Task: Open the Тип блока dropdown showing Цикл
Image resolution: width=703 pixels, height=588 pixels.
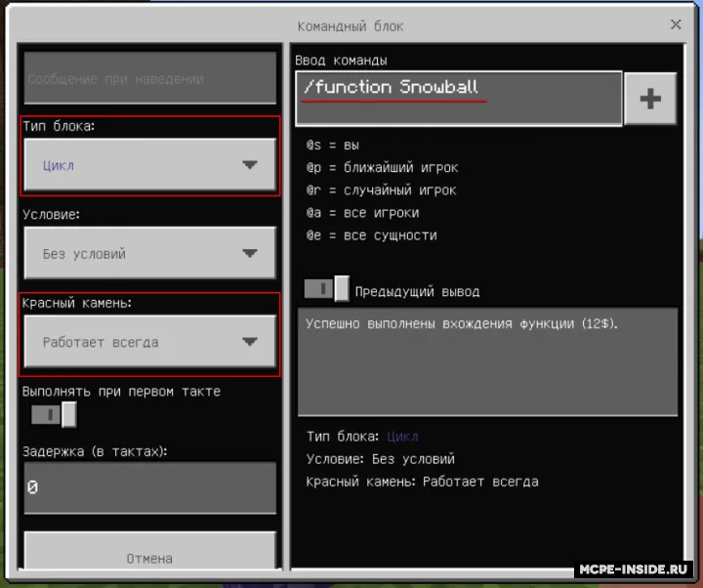Action: pos(149,165)
